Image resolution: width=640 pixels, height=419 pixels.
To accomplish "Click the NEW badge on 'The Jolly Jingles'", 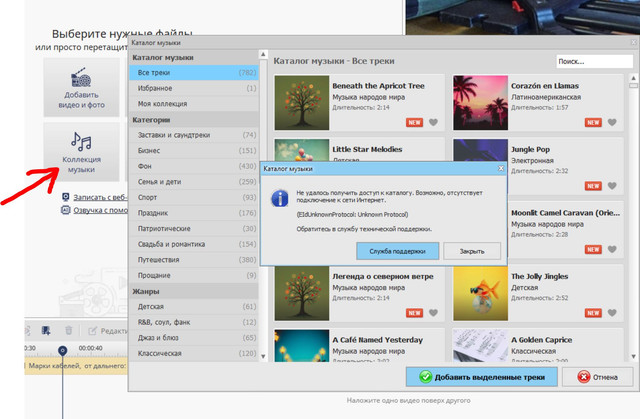I will (593, 313).
